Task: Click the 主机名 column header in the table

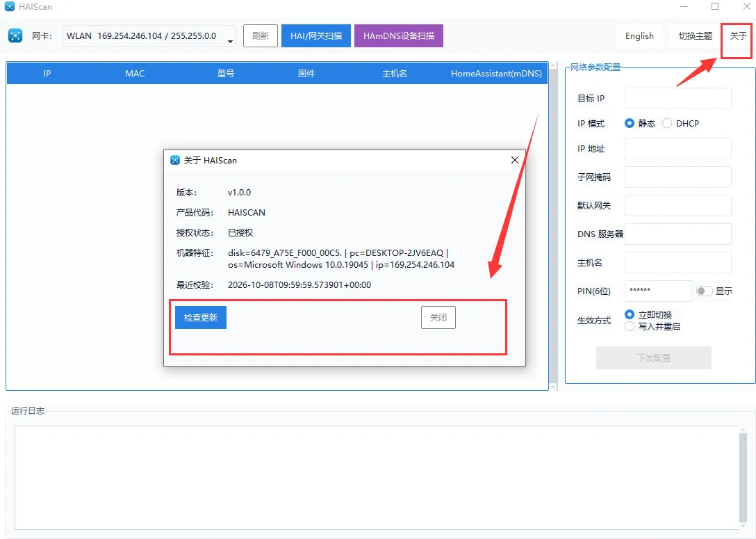Action: coord(395,73)
